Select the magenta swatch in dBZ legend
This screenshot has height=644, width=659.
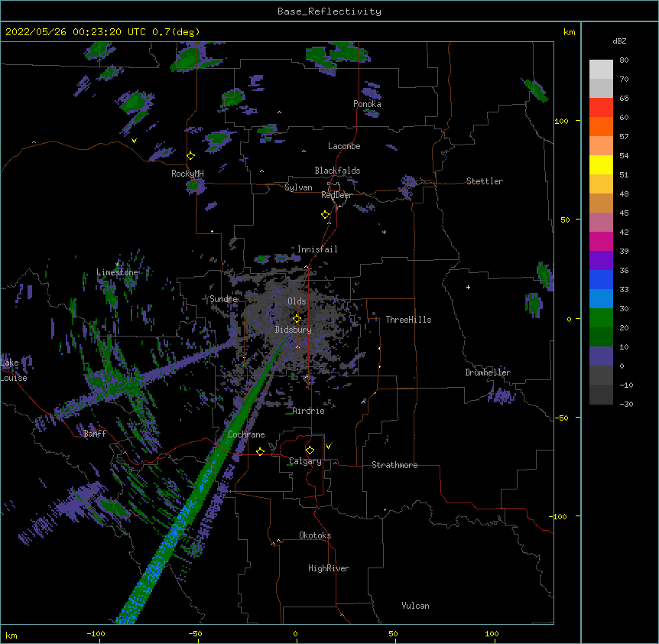point(601,241)
